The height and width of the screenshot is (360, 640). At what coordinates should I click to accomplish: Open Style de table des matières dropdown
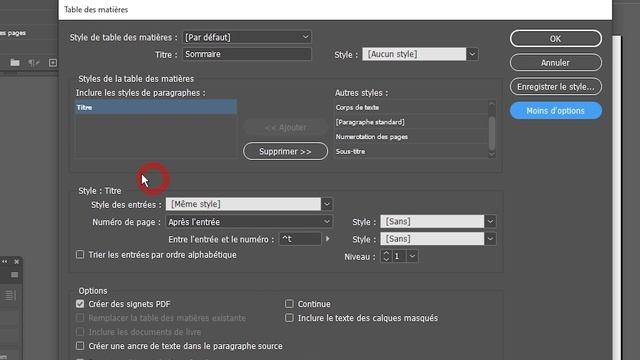(247, 37)
